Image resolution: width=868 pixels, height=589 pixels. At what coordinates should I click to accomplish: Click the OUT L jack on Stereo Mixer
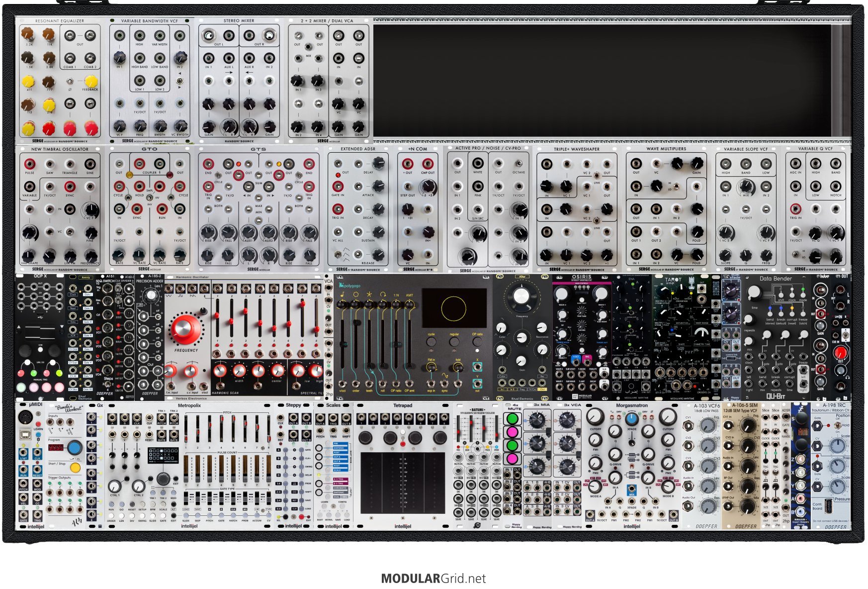pos(208,35)
